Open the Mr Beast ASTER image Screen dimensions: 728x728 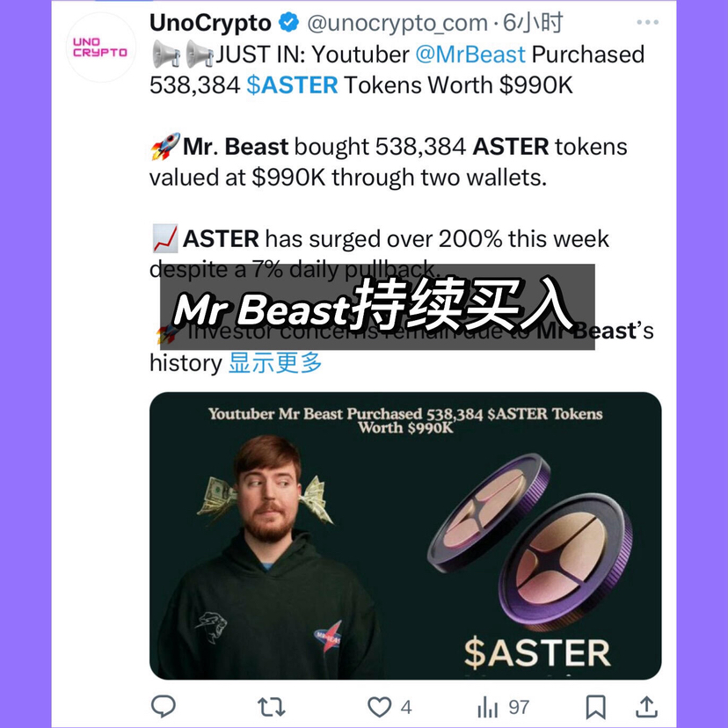(405, 535)
